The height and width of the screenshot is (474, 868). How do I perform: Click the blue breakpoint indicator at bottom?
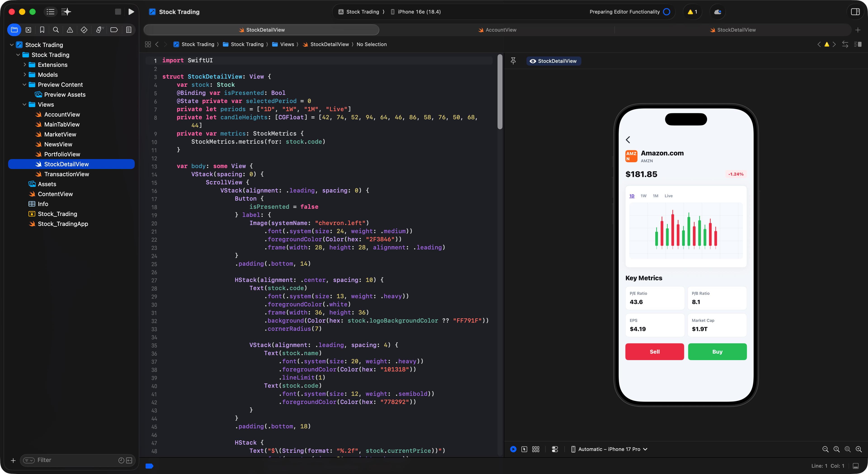tap(149, 466)
